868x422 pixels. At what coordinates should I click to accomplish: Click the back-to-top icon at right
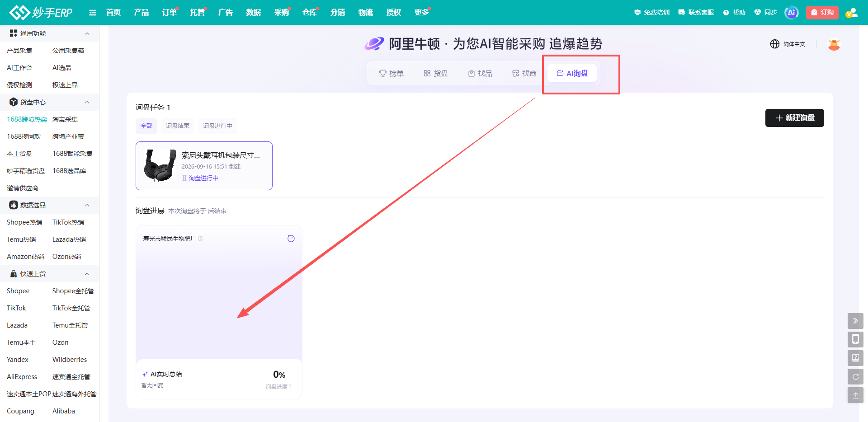(855, 395)
